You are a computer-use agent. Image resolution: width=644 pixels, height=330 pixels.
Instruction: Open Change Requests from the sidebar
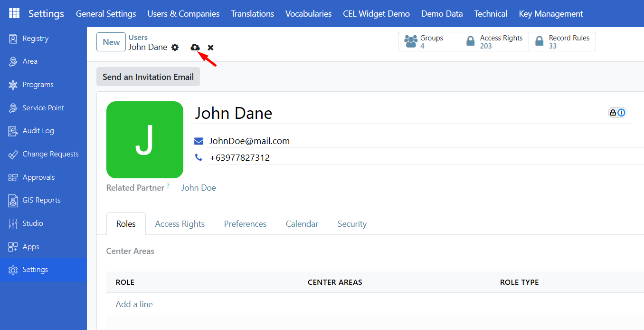tap(50, 154)
